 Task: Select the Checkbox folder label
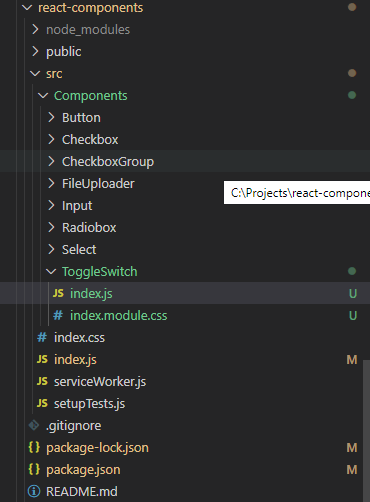coord(90,140)
